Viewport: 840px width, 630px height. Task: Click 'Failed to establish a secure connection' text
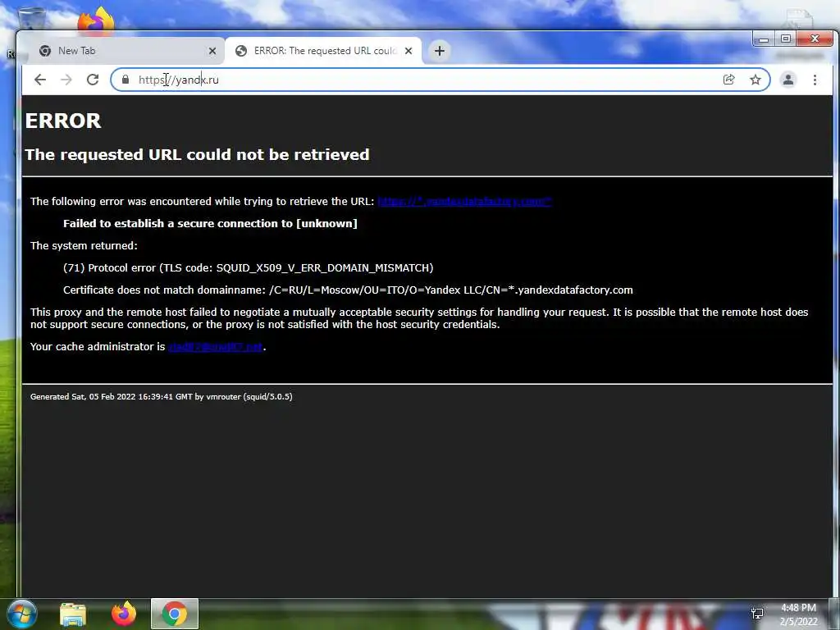pyautogui.click(x=210, y=223)
